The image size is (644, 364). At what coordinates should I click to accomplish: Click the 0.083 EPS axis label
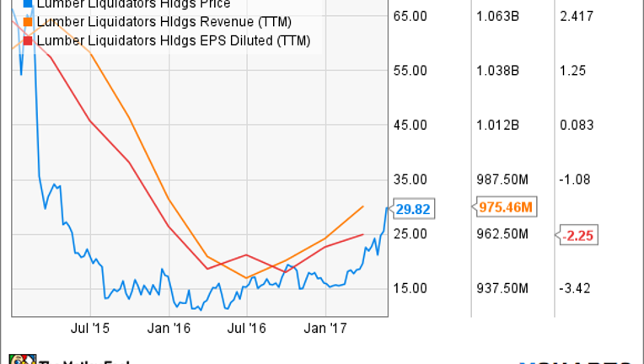577,126
